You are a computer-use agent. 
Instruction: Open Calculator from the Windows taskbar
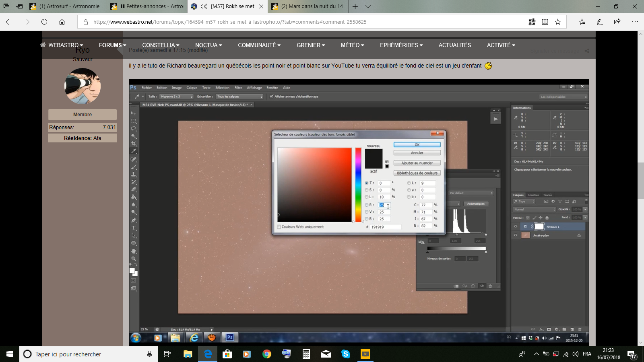(306, 354)
